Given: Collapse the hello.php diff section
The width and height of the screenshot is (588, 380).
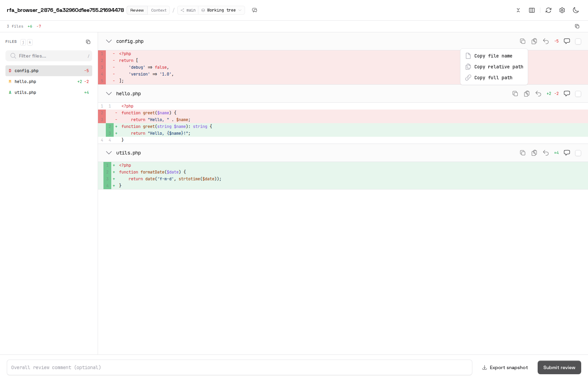Looking at the screenshot, I should click(109, 94).
